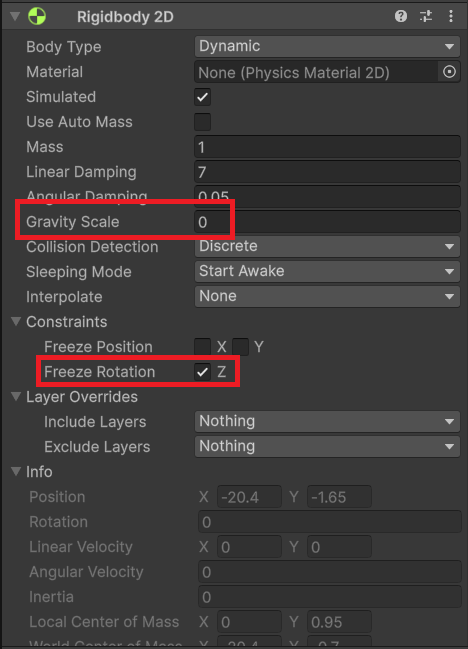468x649 pixels.
Task: Open the Interpolate dropdown
Action: point(327,296)
